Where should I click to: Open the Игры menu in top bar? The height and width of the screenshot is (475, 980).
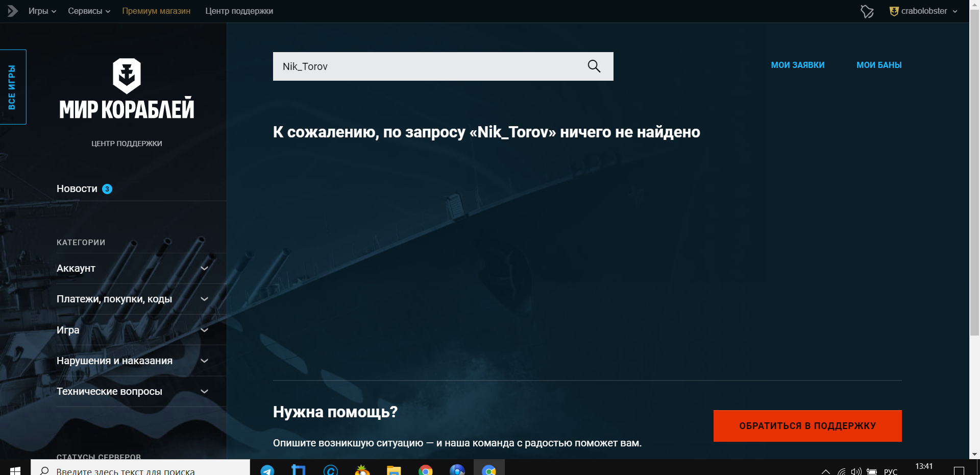coord(42,11)
